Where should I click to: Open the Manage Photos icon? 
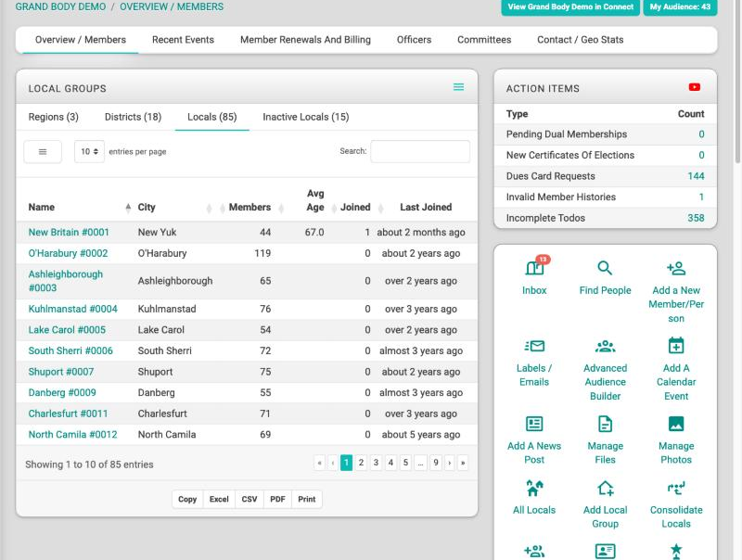click(x=676, y=424)
